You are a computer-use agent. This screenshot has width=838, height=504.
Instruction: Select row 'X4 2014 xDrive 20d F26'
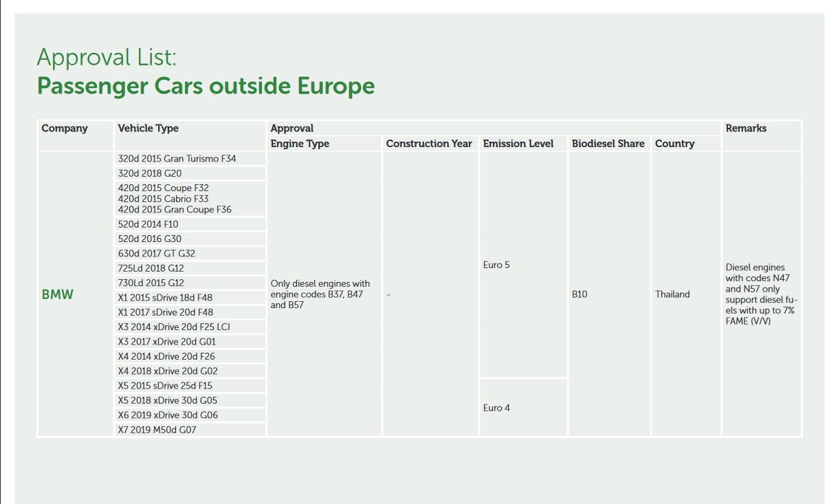pyautogui.click(x=190, y=356)
